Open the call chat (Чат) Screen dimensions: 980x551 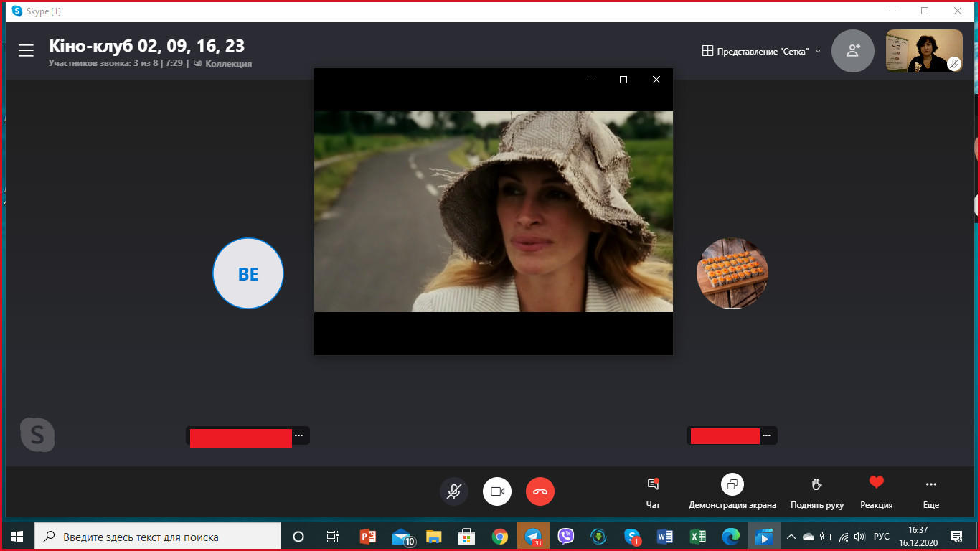tap(653, 493)
